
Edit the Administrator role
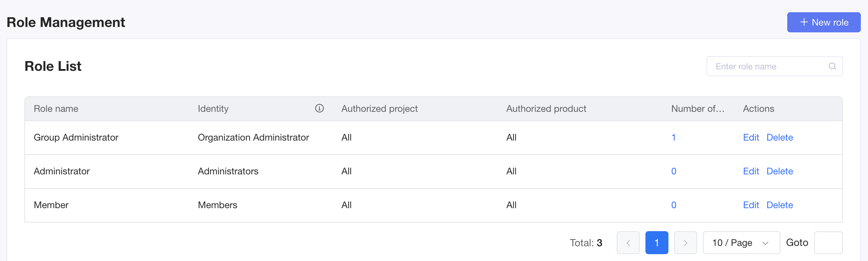pyautogui.click(x=751, y=171)
